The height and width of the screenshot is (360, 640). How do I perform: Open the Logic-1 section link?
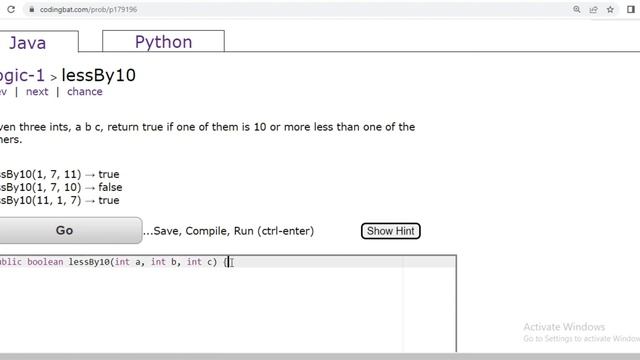coord(22,76)
